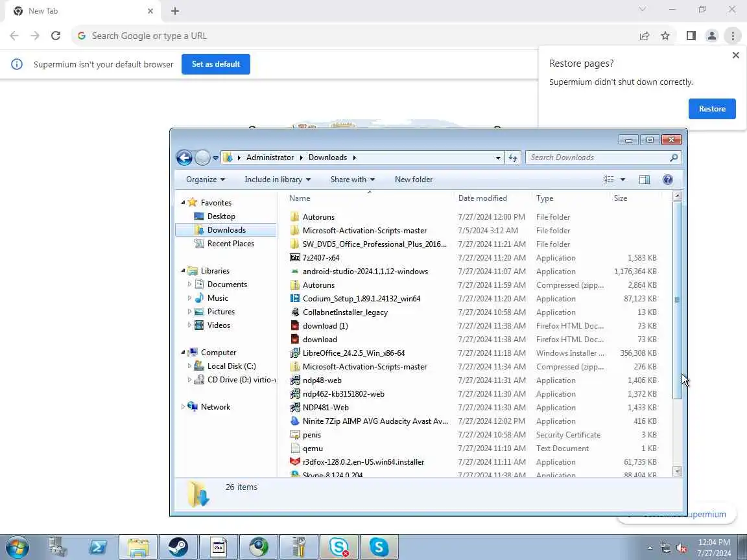747x560 pixels.
Task: Expand the Network tree node
Action: [x=183, y=407]
